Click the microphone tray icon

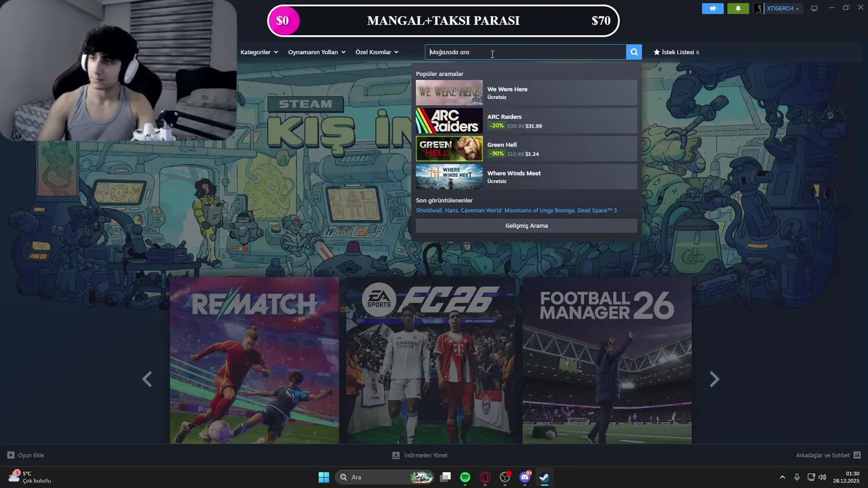click(x=797, y=477)
